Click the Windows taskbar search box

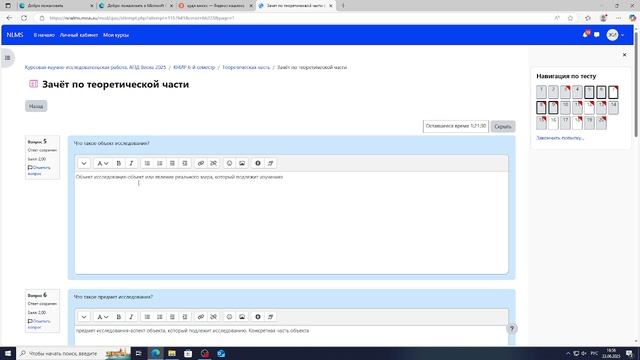(73, 353)
